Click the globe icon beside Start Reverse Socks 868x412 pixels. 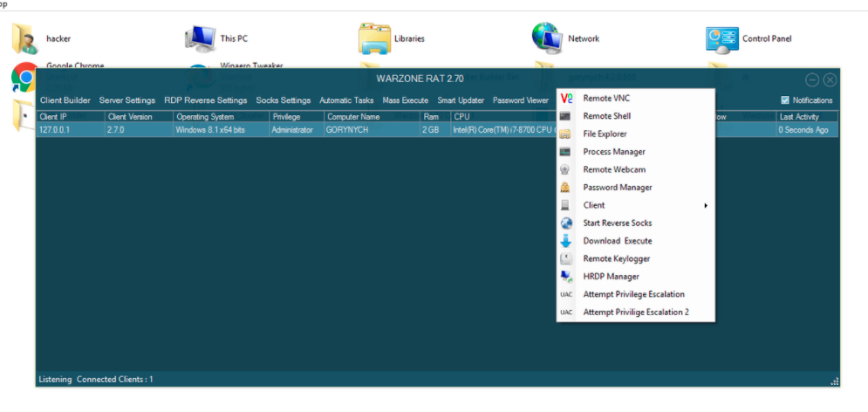(566, 223)
